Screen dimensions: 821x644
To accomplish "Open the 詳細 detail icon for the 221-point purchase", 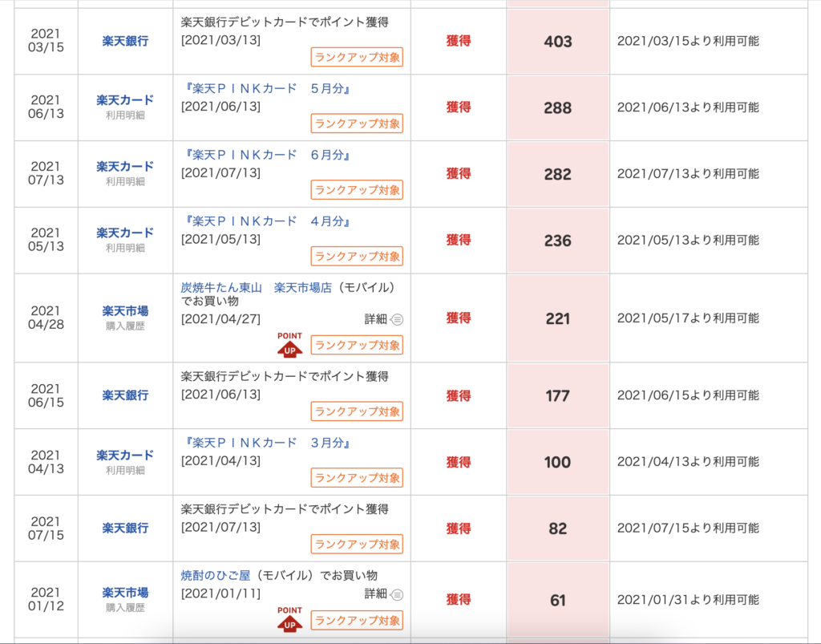I will [398, 319].
